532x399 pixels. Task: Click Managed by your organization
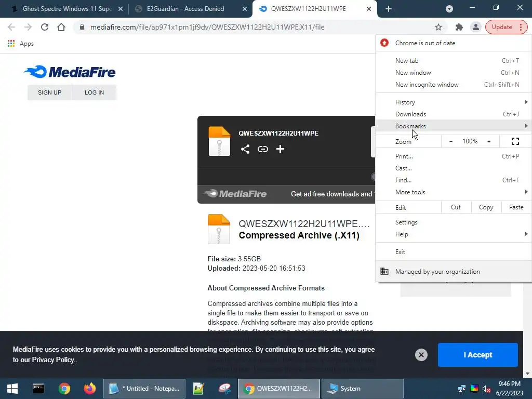coord(454,271)
